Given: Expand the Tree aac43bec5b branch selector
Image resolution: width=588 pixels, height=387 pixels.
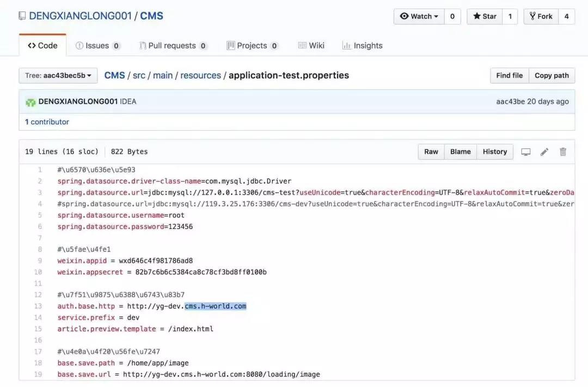Looking at the screenshot, I should pos(58,76).
